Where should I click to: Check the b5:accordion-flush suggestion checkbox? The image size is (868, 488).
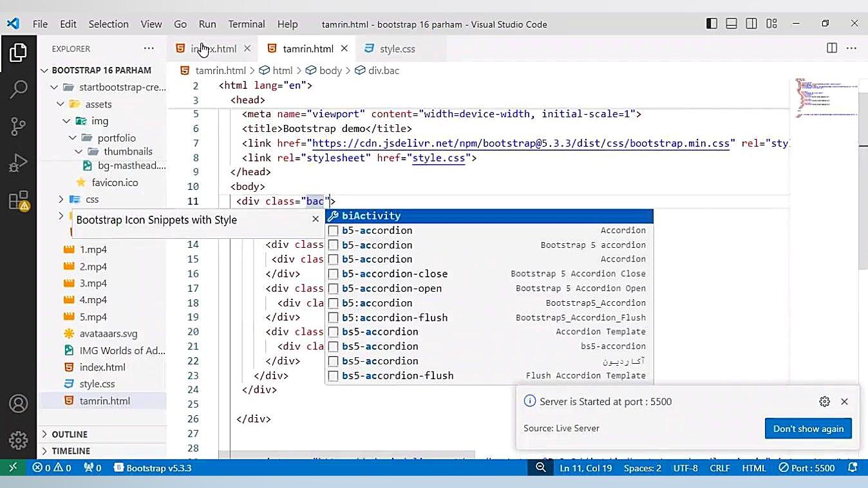point(333,317)
